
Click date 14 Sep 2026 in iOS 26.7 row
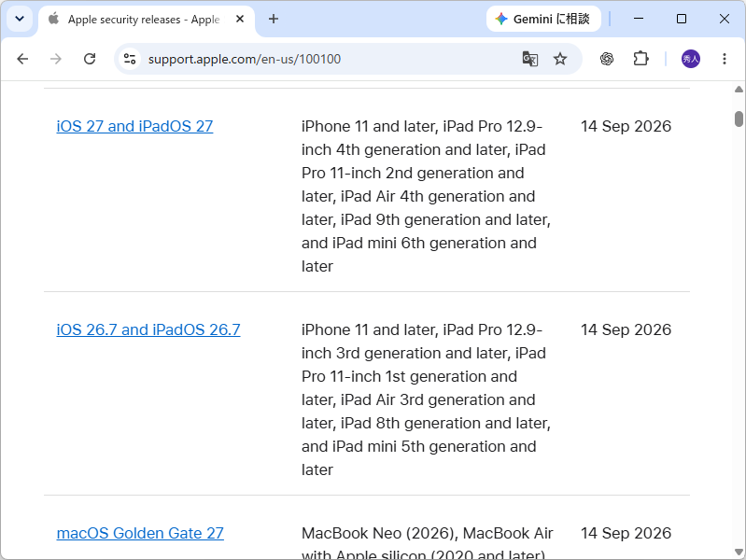click(626, 329)
